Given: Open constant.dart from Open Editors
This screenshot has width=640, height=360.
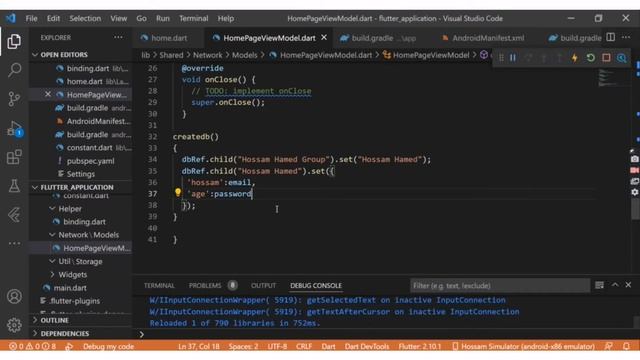Looking at the screenshot, I should [x=89, y=148].
